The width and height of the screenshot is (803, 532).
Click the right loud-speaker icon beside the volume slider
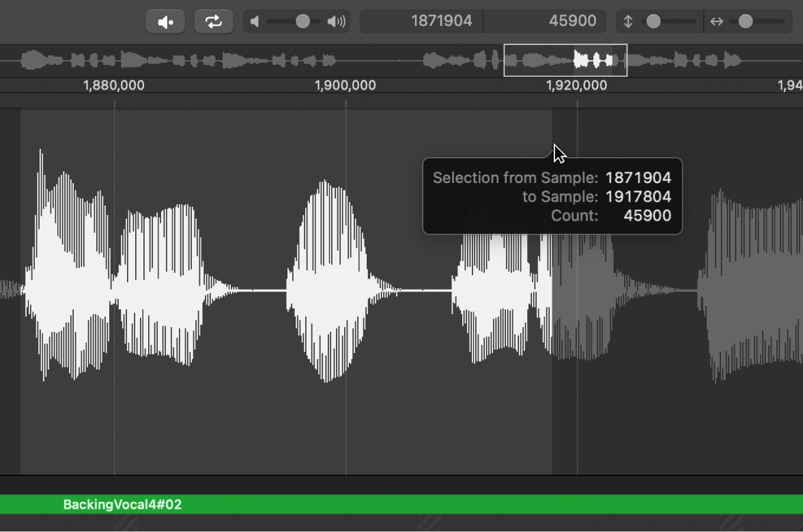tap(337, 20)
